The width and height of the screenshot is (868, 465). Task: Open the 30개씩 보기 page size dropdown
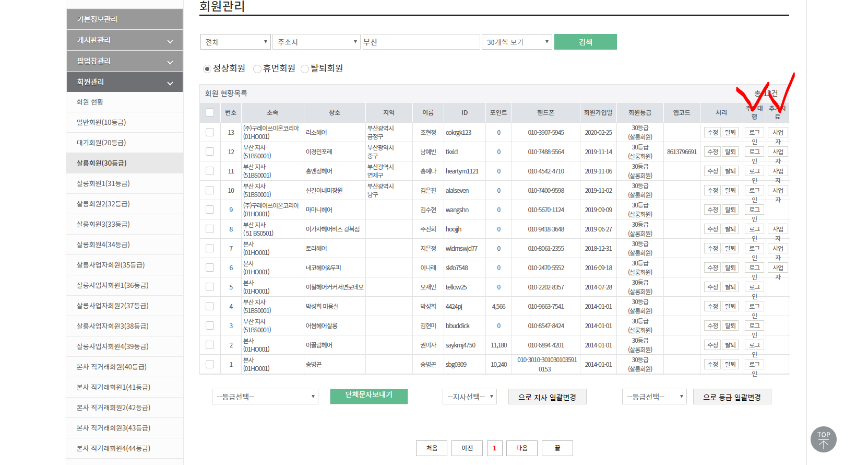click(517, 42)
